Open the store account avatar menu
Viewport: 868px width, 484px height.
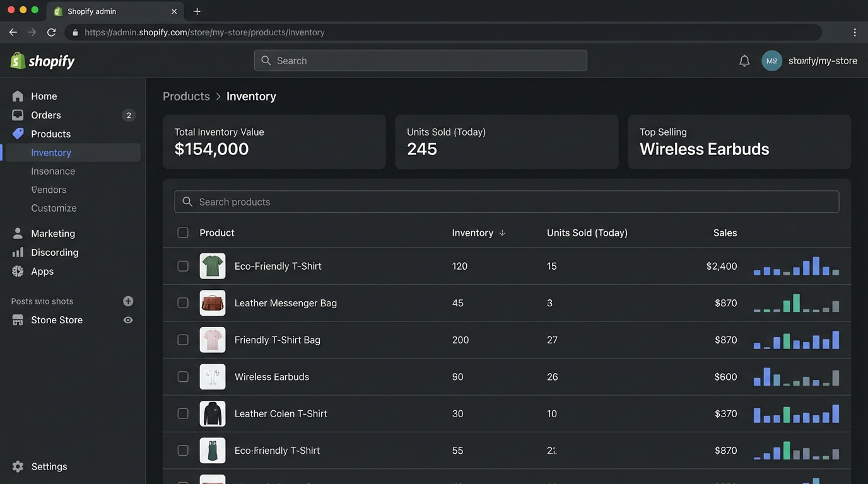coord(771,60)
